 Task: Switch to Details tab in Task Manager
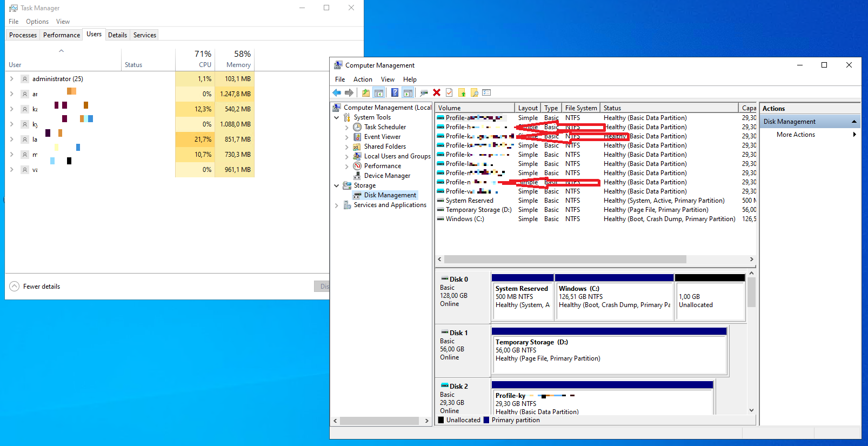coord(117,35)
